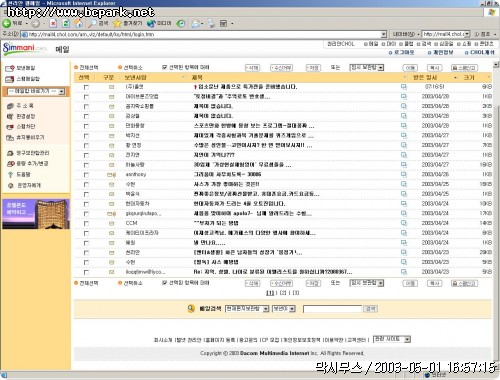Check the box for the last 'Re:' mail
This screenshot has width=500, height=380.
point(86,272)
